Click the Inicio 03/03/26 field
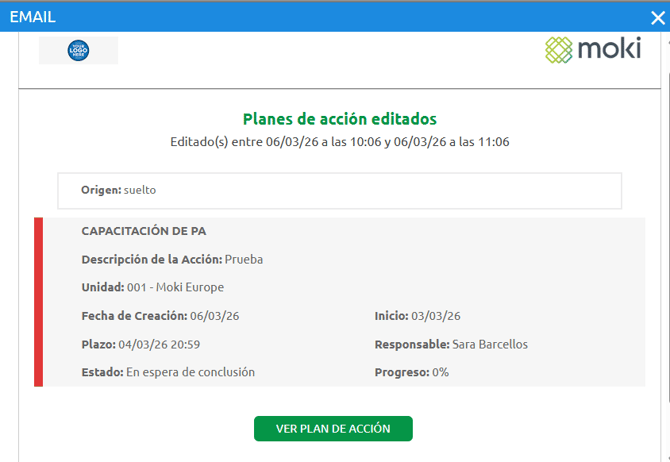Image resolution: width=670 pixels, height=462 pixels. [417, 316]
